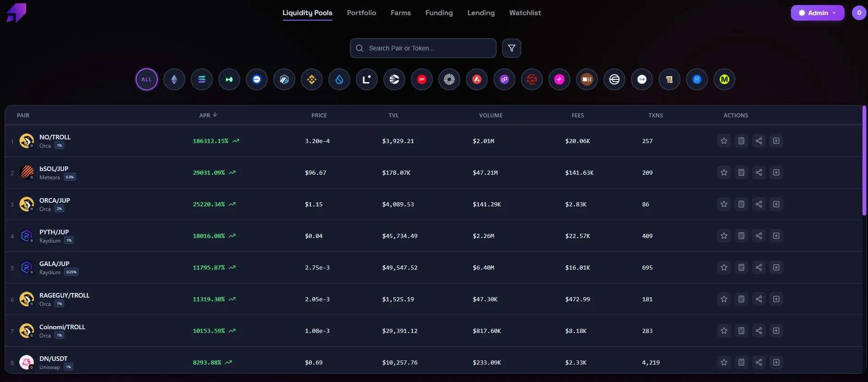Screen dimensions: 868x382
Task: Add the ORCA/JUP pool with plus icon
Action: click(x=776, y=204)
